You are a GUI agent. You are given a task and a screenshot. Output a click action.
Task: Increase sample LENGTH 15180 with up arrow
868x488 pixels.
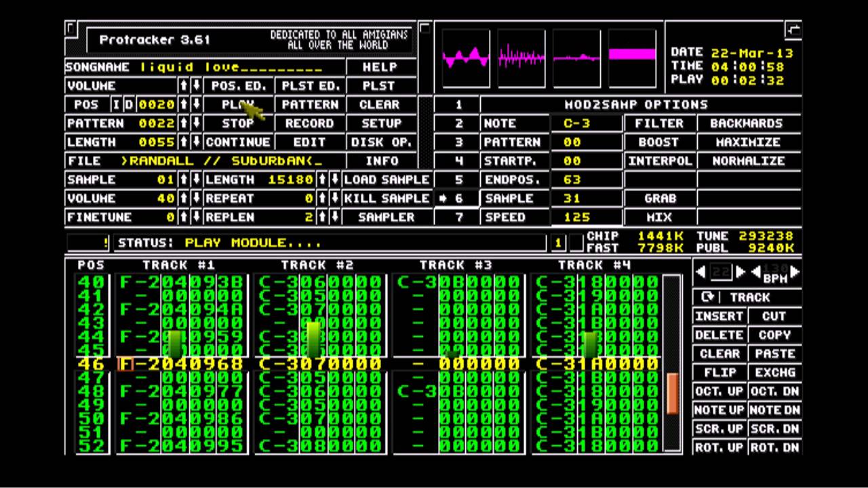pos(322,180)
